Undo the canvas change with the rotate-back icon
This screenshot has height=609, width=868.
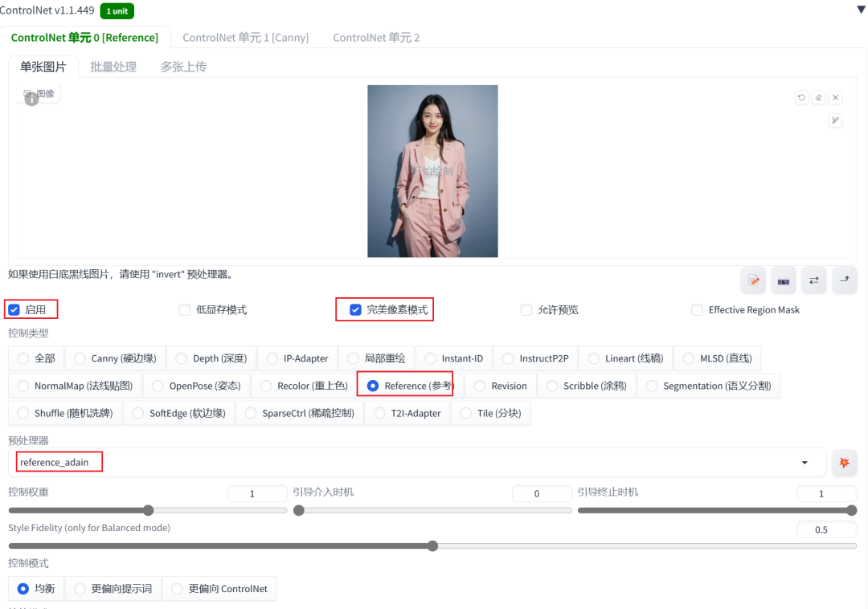(802, 97)
